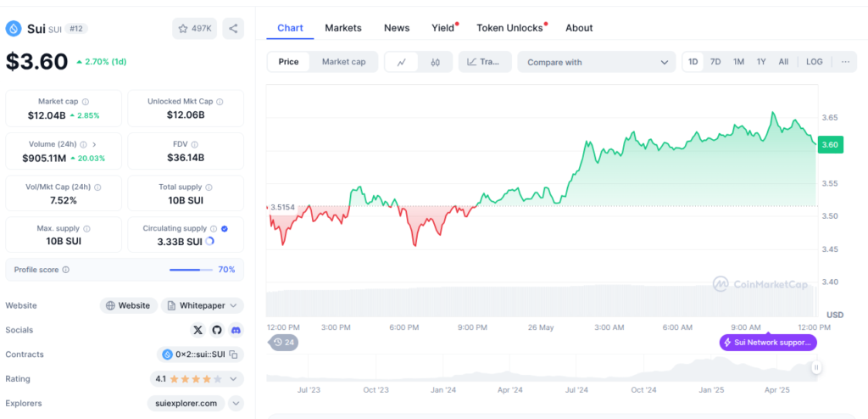Screen dimensions: 868x419
Task: Click the 0x2::sui::SUI contract chip
Action: pos(200,355)
